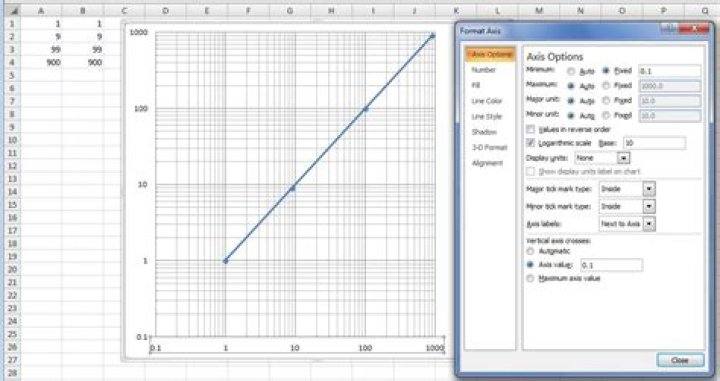720x381 pixels.
Task: Open the Line Style category
Action: point(486,117)
